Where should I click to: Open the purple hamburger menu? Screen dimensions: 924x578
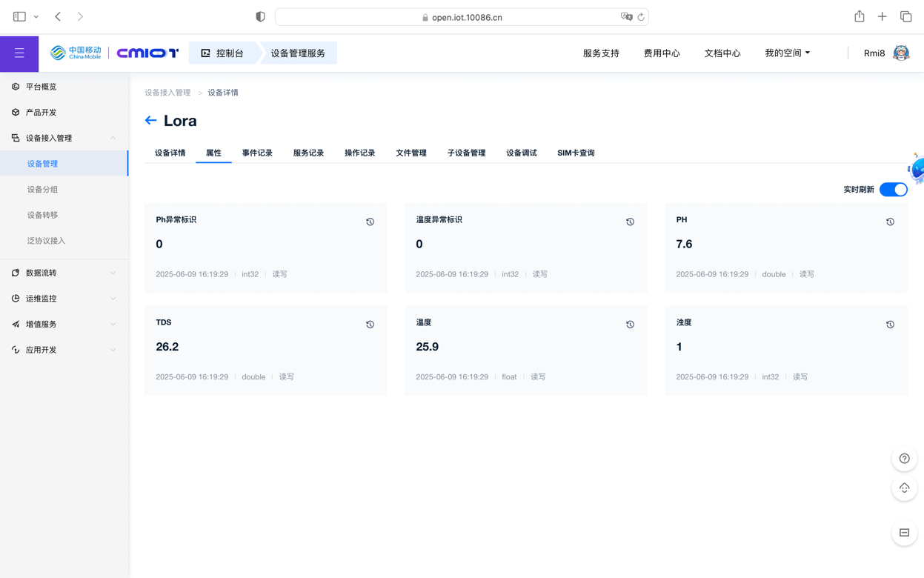pyautogui.click(x=19, y=53)
